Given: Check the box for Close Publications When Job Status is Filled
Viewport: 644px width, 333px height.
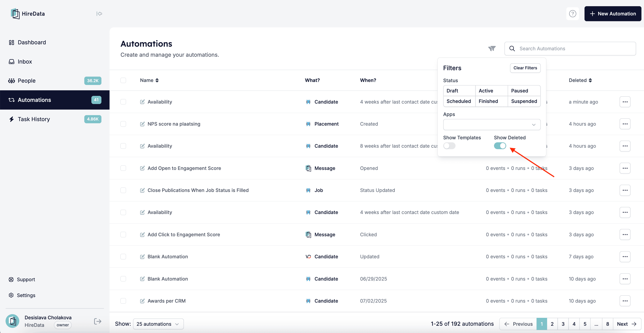Looking at the screenshot, I should coord(123,190).
